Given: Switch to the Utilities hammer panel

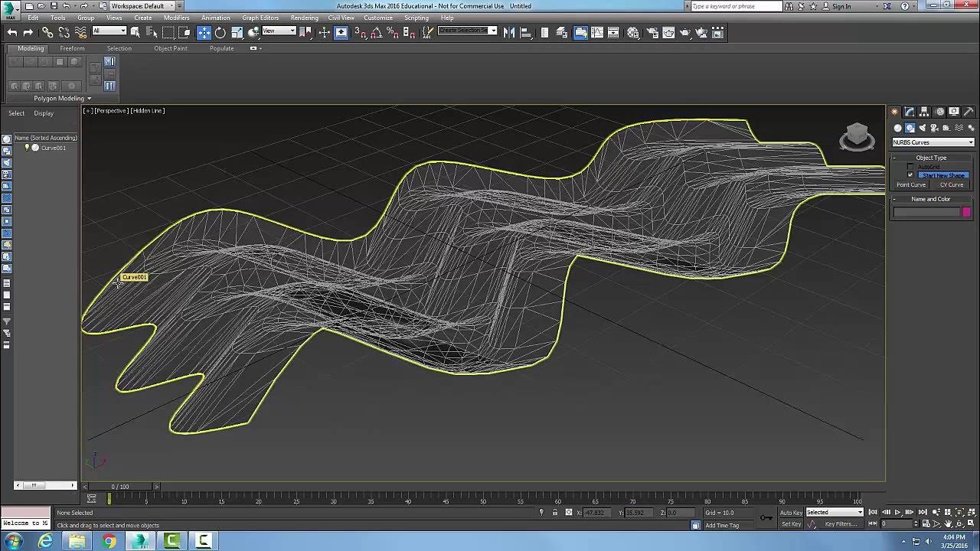Looking at the screenshot, I should coord(969,112).
